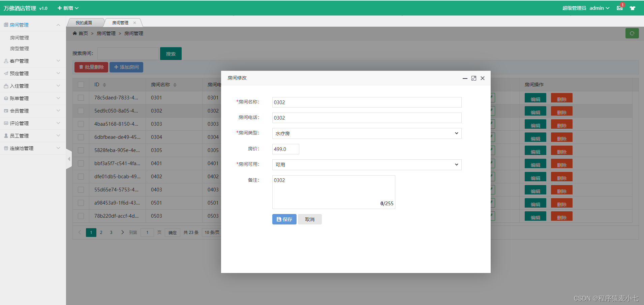
Task: Click pagination 确定 button
Action: tap(173, 233)
